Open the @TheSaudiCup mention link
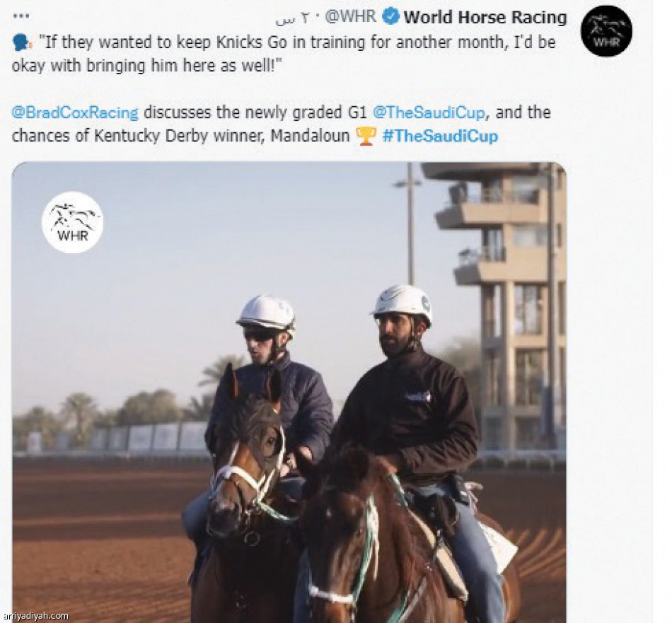The height and width of the screenshot is (623, 672). pyautogui.click(x=429, y=112)
